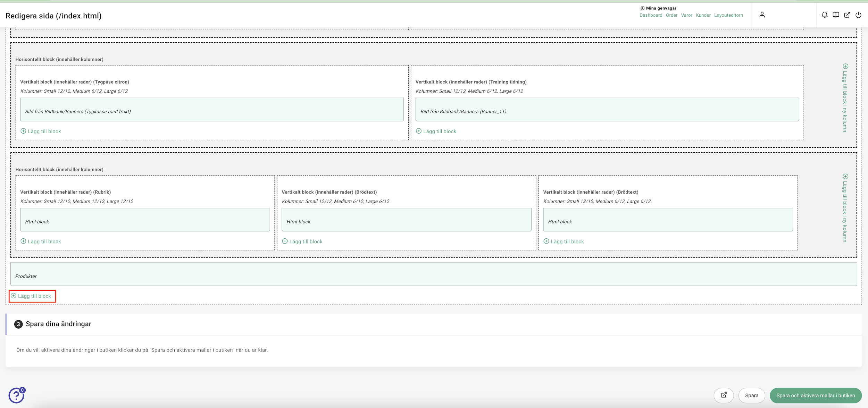Click the Mina genvägar gear icon

(x=643, y=8)
